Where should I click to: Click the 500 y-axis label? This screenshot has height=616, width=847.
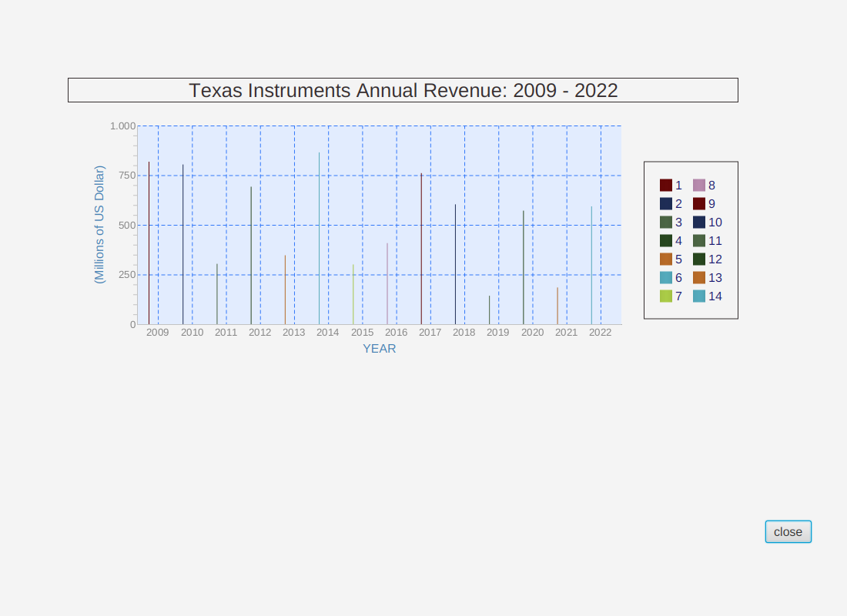128,226
